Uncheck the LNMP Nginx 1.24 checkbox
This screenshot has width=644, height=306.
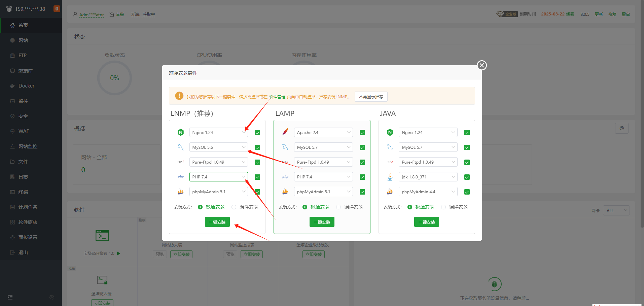(257, 133)
